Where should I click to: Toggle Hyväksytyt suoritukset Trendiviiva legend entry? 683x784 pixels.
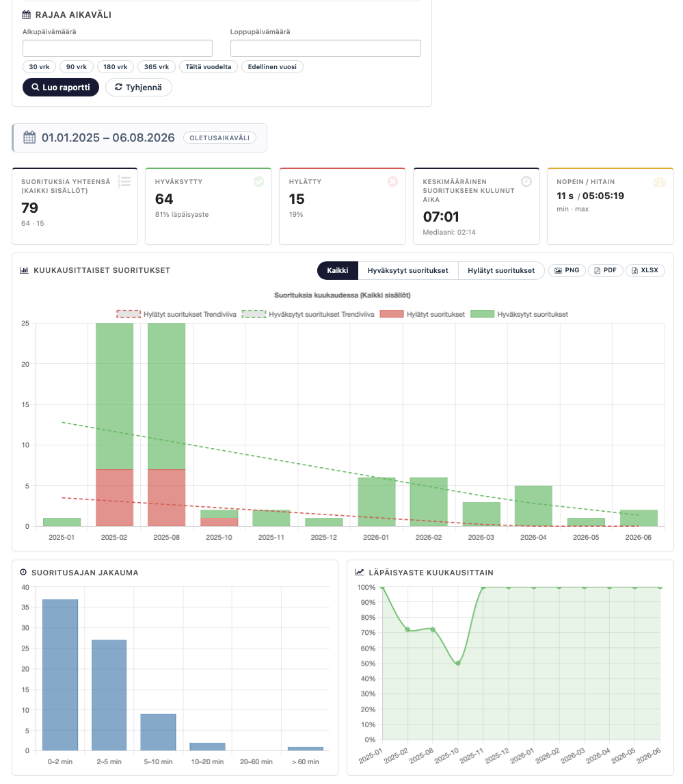click(308, 314)
